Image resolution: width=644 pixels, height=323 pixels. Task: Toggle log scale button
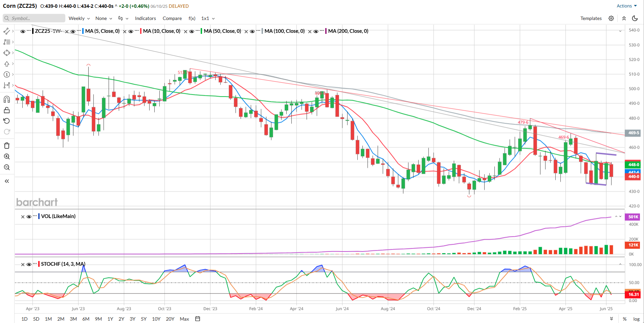636,319
